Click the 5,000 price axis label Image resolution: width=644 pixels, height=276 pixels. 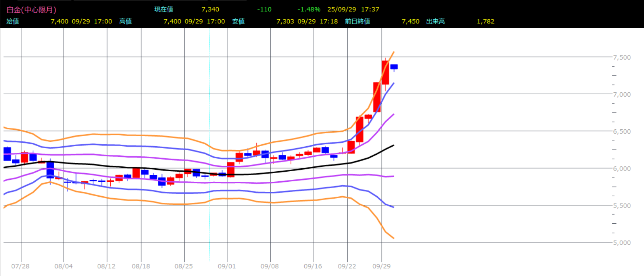(622, 243)
